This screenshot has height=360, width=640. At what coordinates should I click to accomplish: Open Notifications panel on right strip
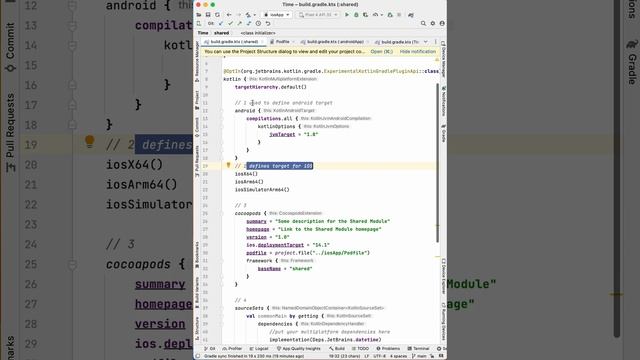[443, 100]
